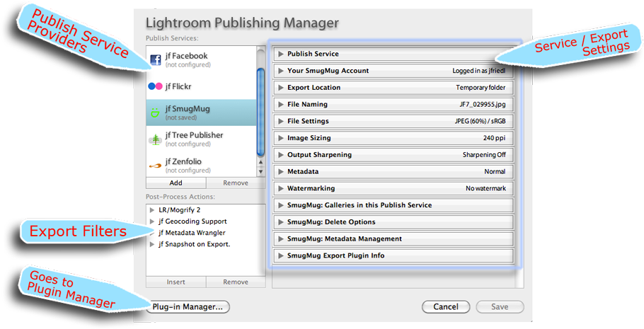
Task: Expand SmugMug: Galleries in this Publish Service
Action: point(281,205)
